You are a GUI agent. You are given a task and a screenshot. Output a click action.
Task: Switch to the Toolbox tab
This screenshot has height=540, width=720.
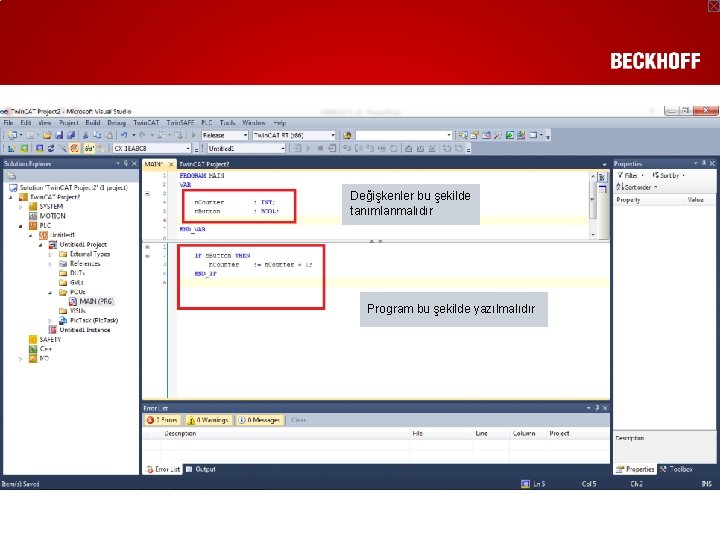676,469
